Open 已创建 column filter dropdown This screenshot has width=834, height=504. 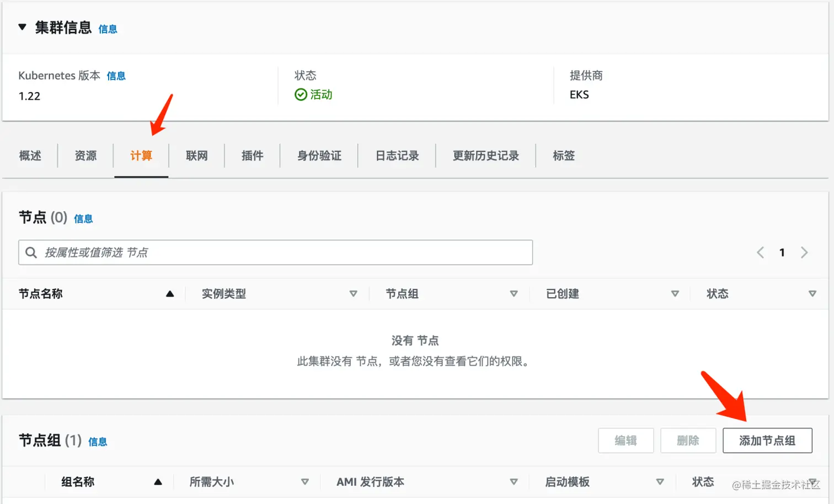click(675, 293)
